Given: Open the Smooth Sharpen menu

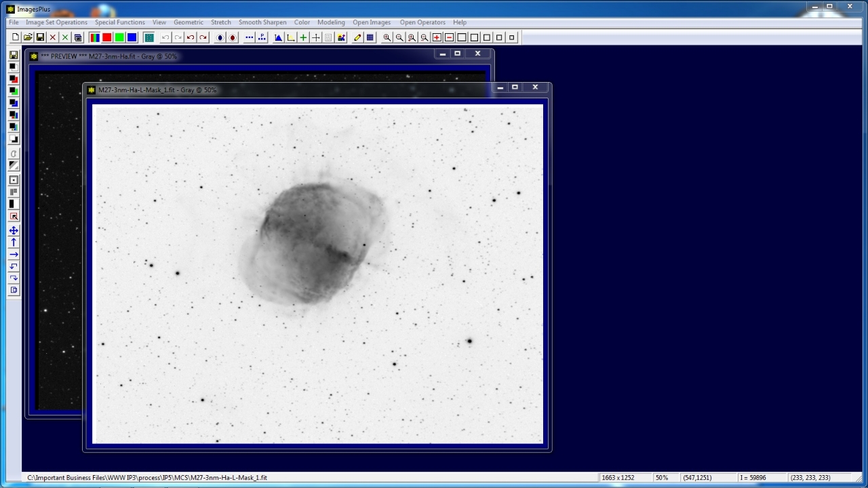Looking at the screenshot, I should pyautogui.click(x=262, y=22).
